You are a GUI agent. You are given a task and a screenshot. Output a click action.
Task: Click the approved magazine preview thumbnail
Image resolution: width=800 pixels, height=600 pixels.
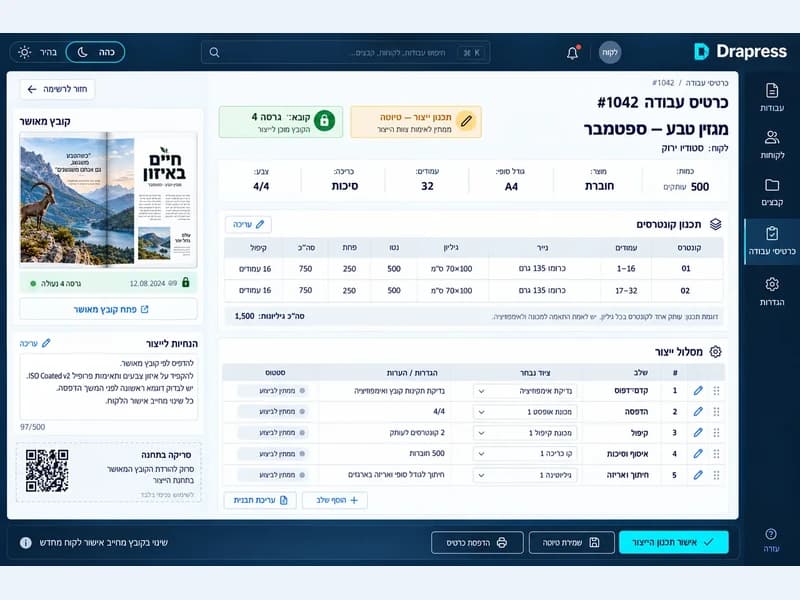coord(108,199)
